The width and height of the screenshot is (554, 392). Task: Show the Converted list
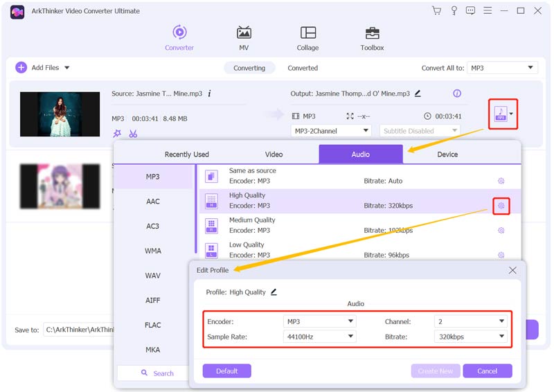click(x=303, y=68)
